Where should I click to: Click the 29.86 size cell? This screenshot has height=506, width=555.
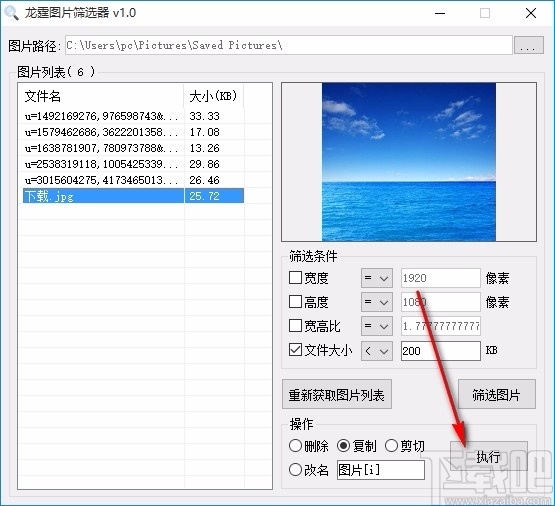(x=205, y=164)
